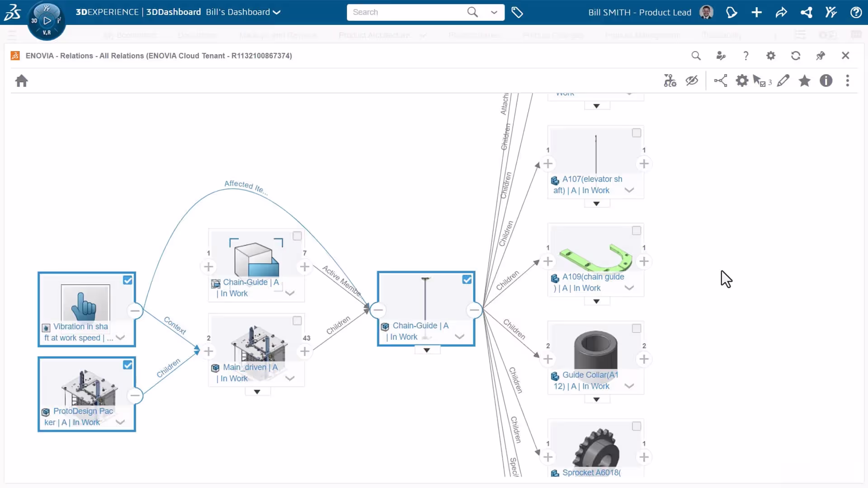
Task: Check the Sprocket A6018 card checkbox
Action: 637,426
